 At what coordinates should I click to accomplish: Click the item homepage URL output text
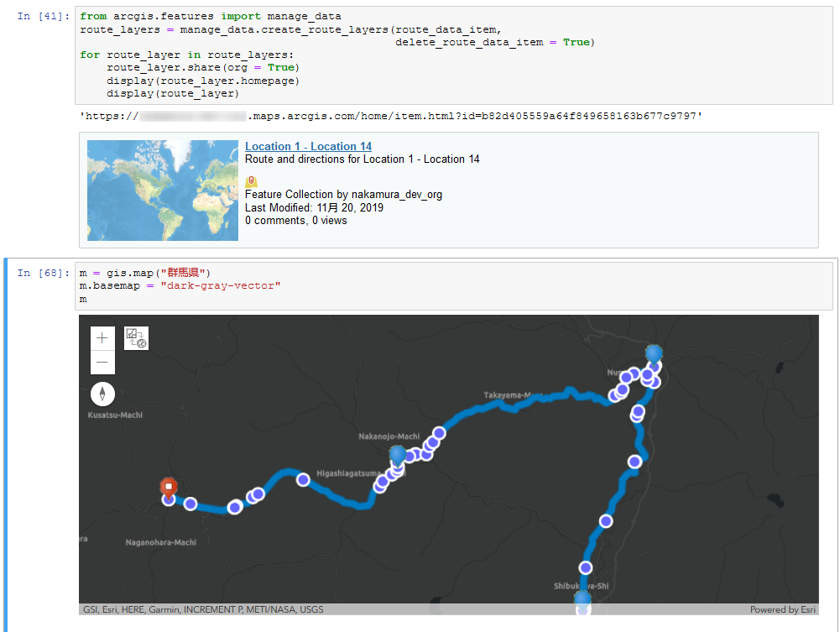[x=391, y=116]
